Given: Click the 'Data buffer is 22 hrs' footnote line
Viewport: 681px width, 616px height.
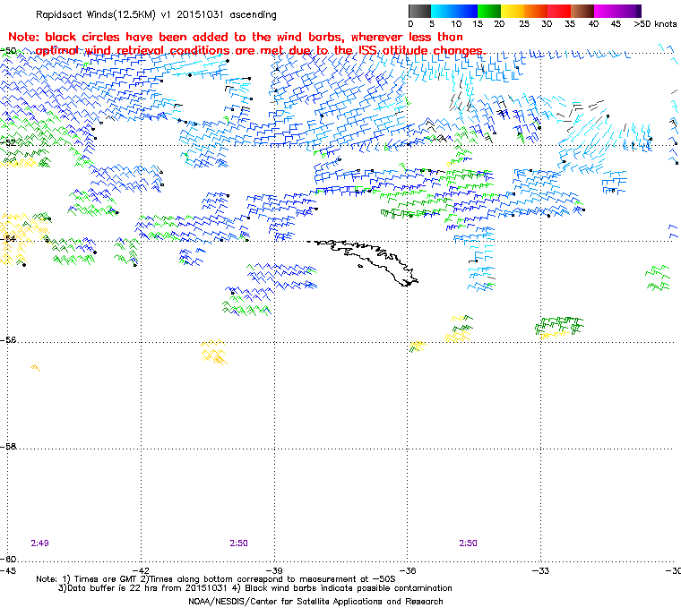Looking at the screenshot, I should (x=255, y=588).
